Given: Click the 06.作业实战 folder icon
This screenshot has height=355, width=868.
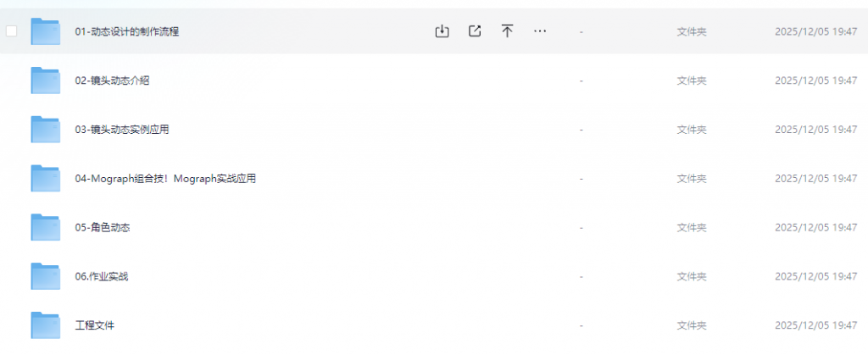Looking at the screenshot, I should click(46, 277).
